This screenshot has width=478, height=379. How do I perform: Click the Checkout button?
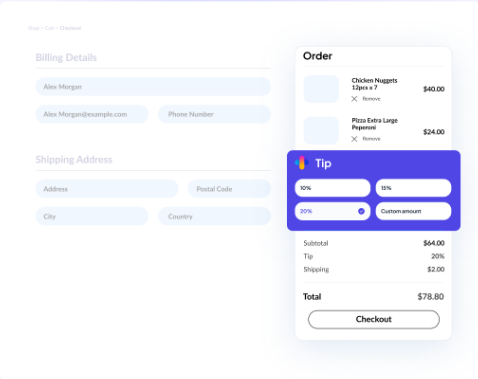coord(374,319)
